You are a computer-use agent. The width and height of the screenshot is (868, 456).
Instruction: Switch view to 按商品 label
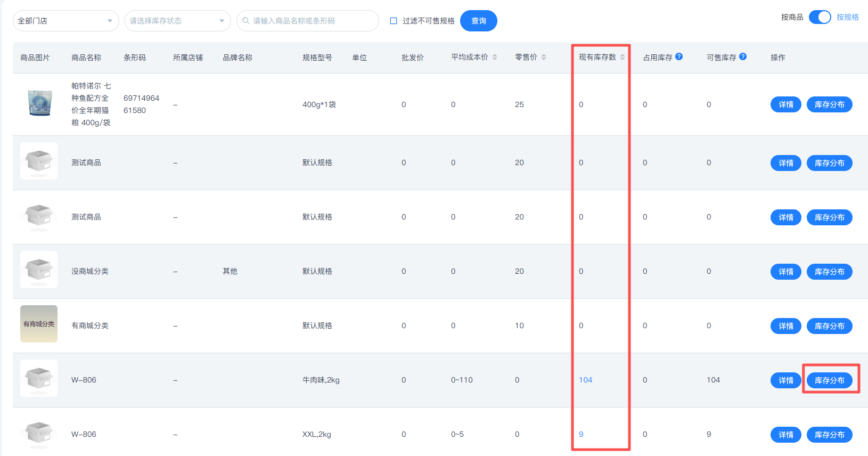792,17
